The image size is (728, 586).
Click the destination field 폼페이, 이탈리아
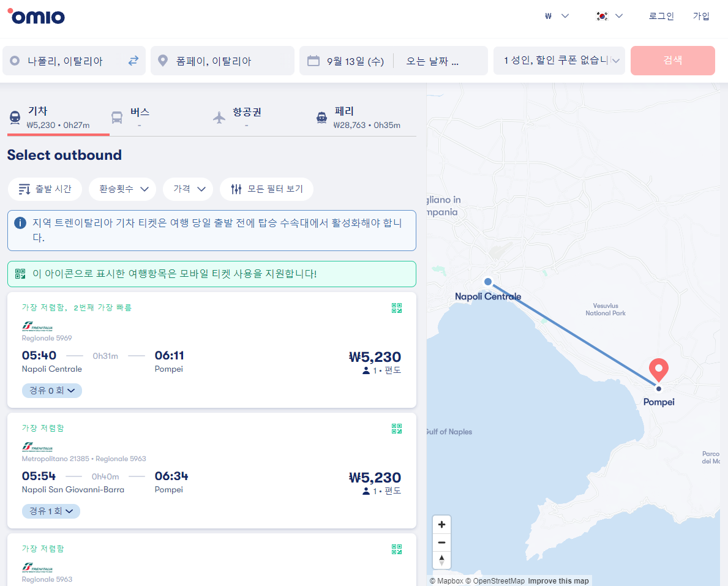222,61
